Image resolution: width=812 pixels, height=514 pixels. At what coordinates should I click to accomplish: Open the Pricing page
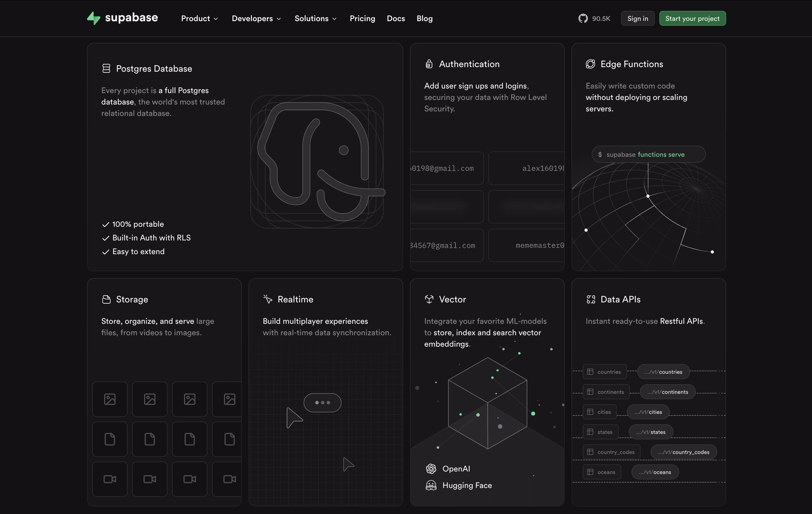[x=362, y=19]
